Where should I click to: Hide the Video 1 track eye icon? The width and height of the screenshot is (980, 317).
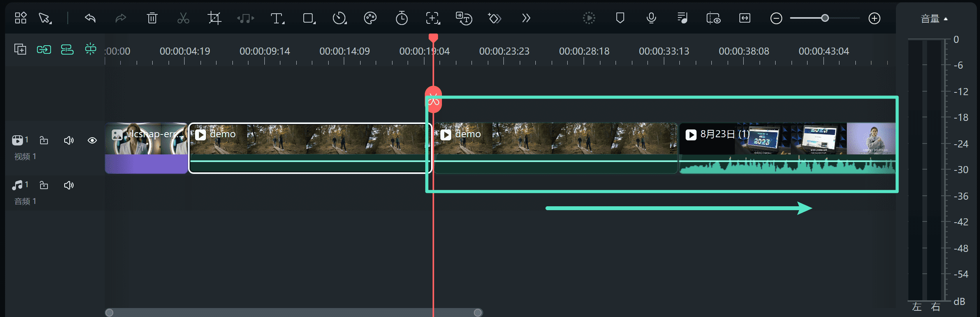[x=92, y=140]
